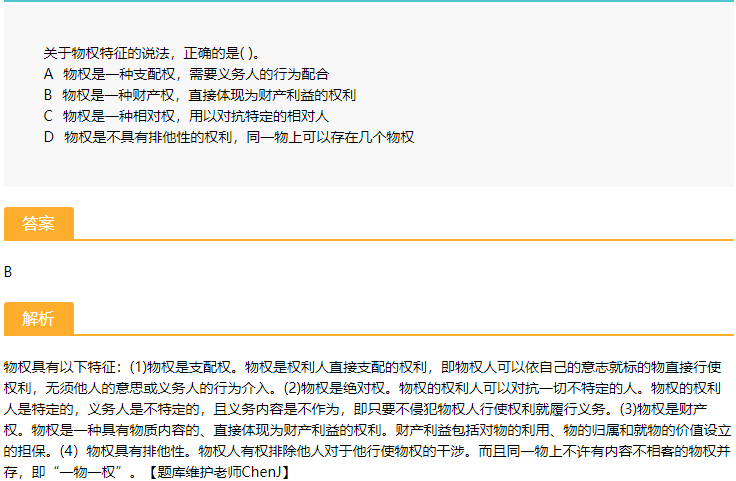Viewport: 736px width, 481px height.
Task: Click the explanation line starting 物权具有以下特征
Action: 362,367
